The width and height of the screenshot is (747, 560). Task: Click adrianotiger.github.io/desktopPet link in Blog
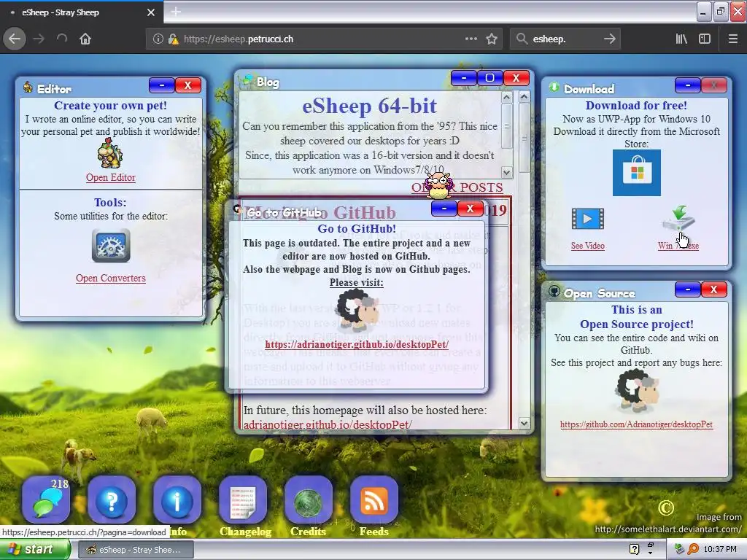(328, 424)
